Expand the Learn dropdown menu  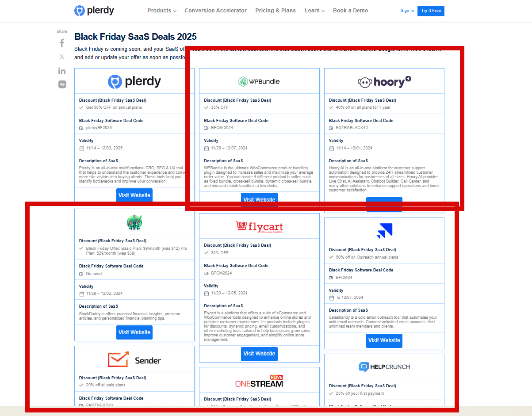314,11
